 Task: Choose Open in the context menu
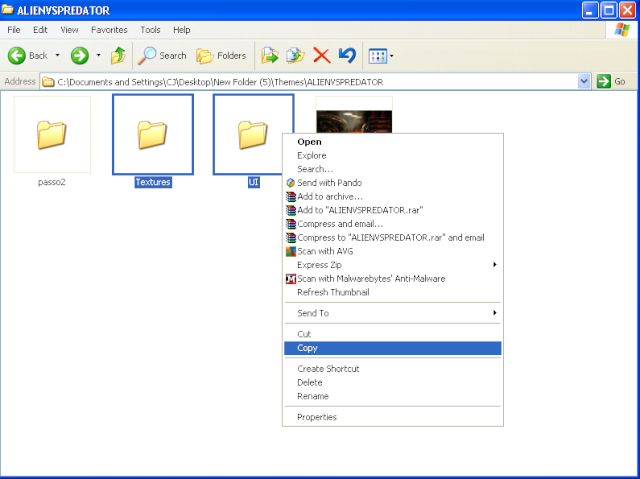click(393, 142)
